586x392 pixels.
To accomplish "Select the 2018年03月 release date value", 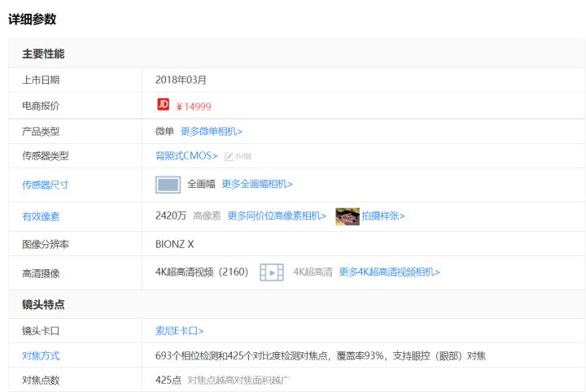I will tap(181, 80).
